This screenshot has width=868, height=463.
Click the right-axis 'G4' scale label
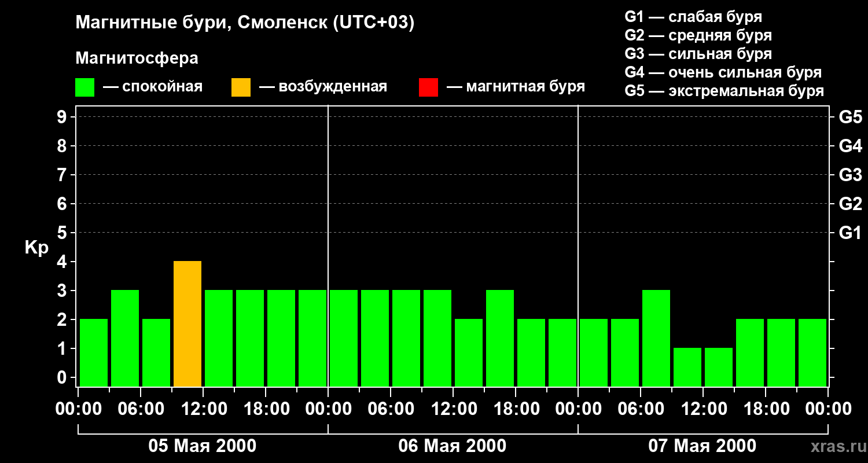(x=850, y=146)
